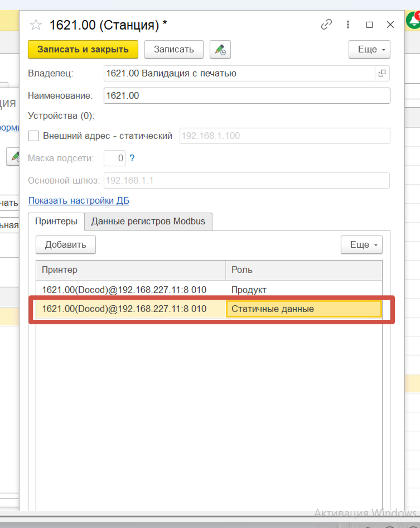The height and width of the screenshot is (528, 420).
Task: Expand the top Еще dropdown menu
Action: point(369,49)
